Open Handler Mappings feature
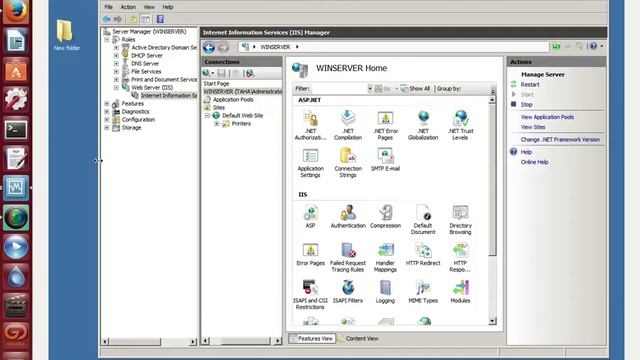640x360 pixels. (x=385, y=258)
